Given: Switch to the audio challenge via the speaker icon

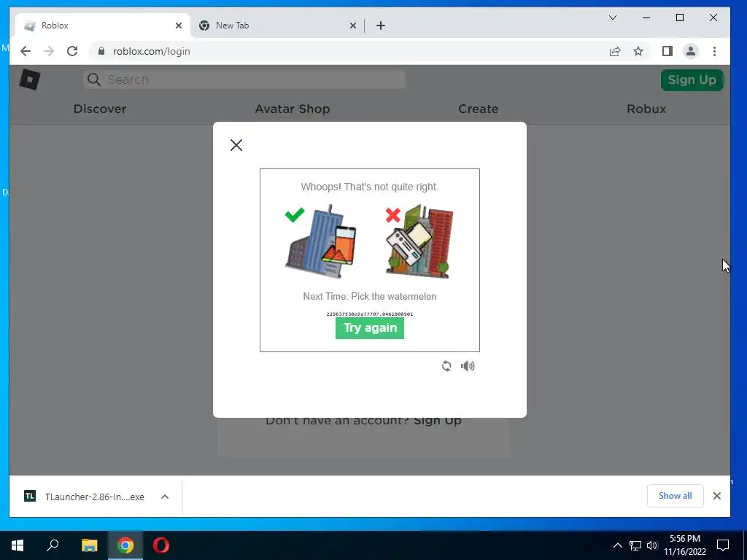Looking at the screenshot, I should point(468,366).
